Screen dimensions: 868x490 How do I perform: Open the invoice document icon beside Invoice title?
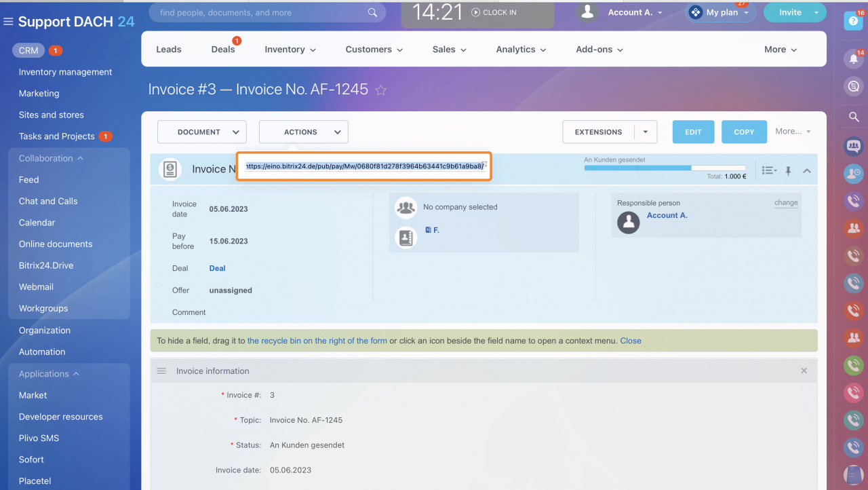[x=169, y=169]
